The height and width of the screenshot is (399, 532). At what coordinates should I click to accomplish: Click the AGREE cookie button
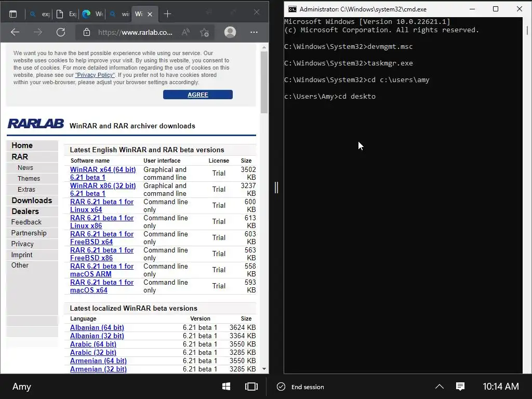[198, 95]
